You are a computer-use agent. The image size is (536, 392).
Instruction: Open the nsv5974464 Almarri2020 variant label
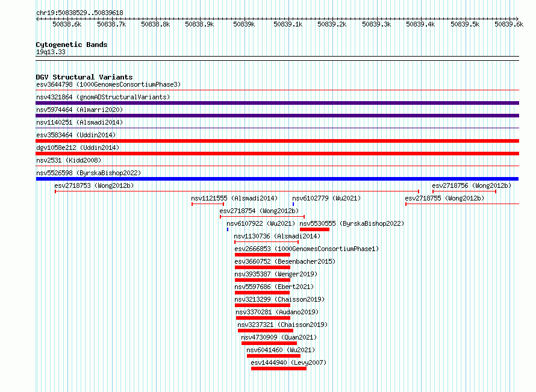79,110
